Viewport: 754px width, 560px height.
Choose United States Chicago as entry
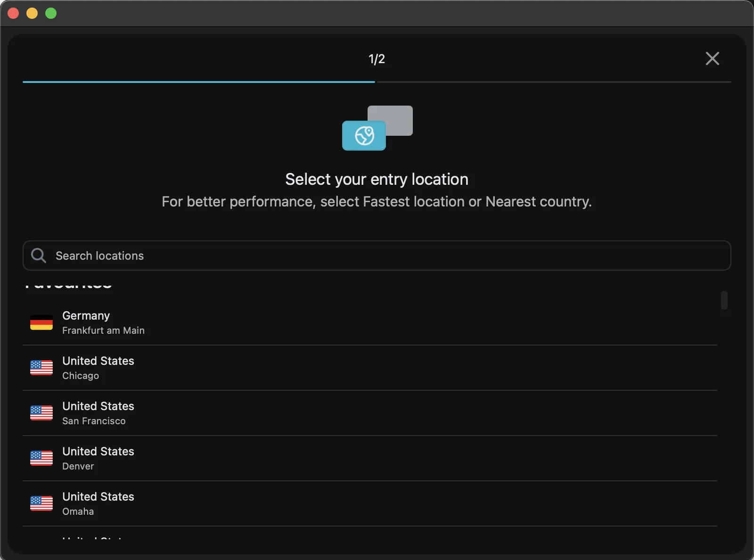pyautogui.click(x=98, y=368)
